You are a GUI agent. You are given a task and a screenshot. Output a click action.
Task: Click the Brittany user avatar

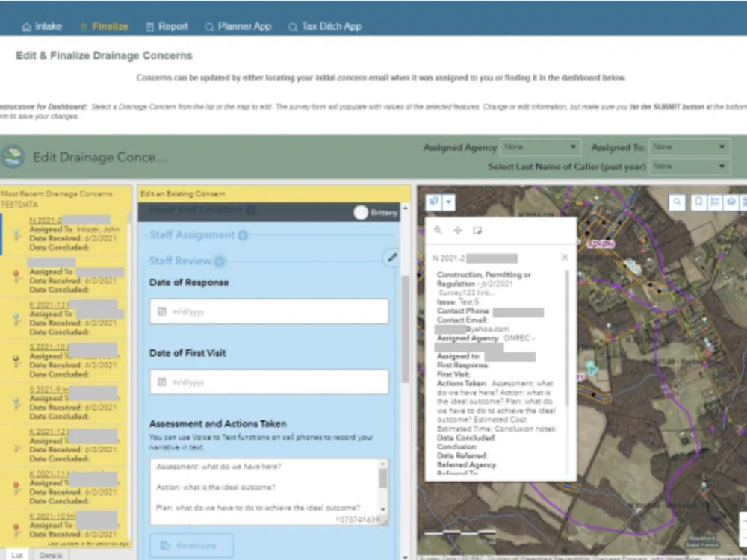pos(361,212)
